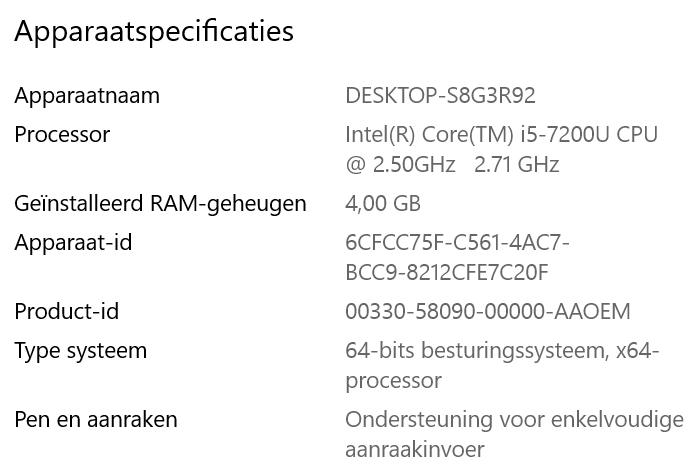This screenshot has width=698, height=472.
Task: Select the Intel(R) Core(TM) i5-7200U CPU text
Action: click(501, 135)
